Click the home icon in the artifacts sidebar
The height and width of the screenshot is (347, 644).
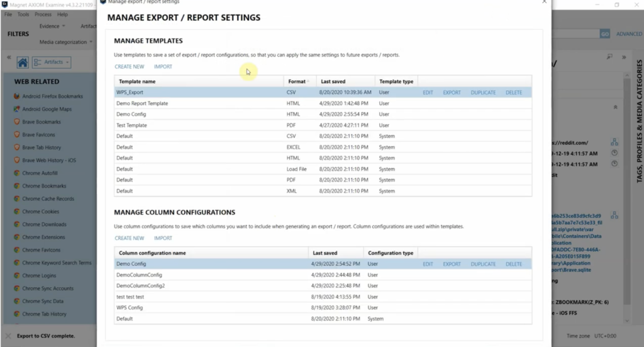click(23, 62)
